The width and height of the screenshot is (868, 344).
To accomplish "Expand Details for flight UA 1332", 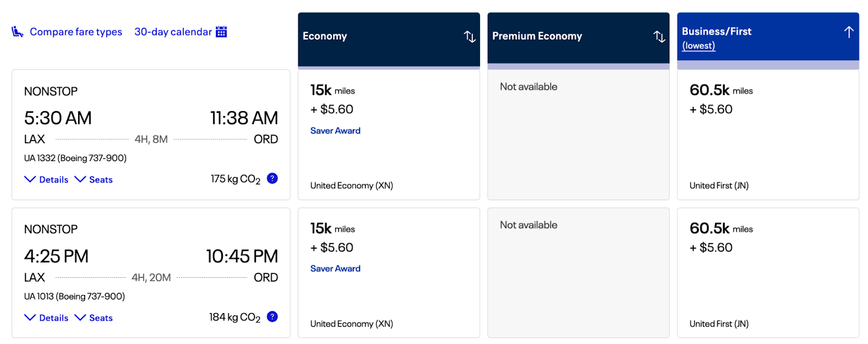I will 47,180.
